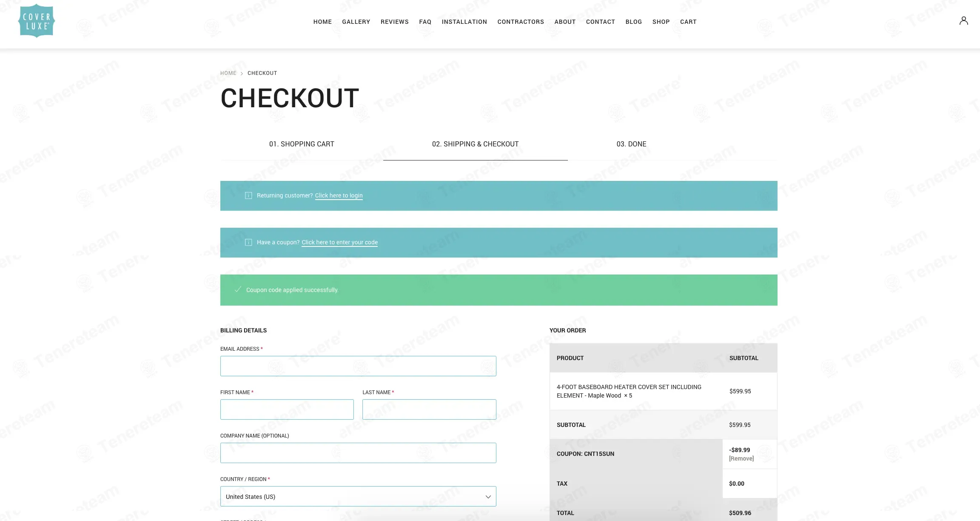Switch to 01. Shopping Cart step
Viewport: 980px width, 521px height.
301,144
